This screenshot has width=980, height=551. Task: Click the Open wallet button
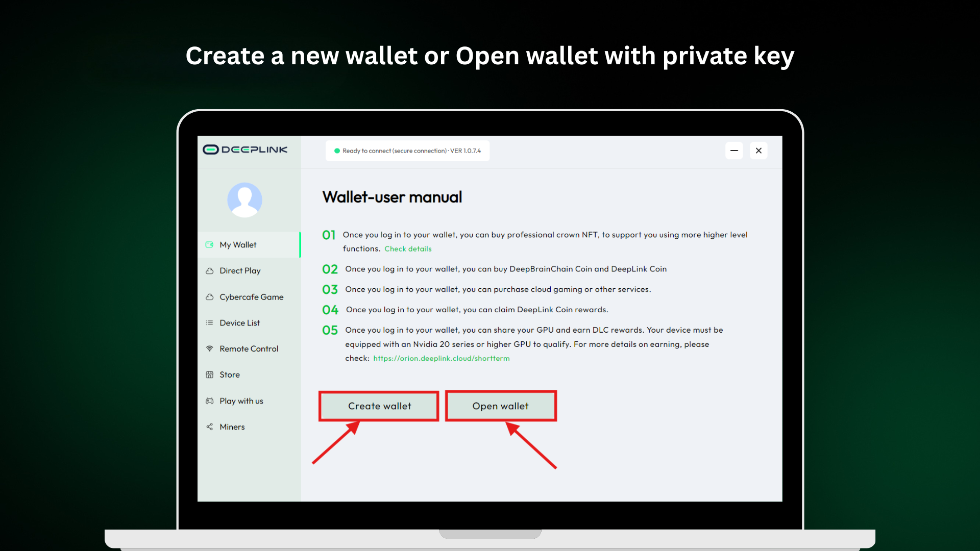(501, 406)
